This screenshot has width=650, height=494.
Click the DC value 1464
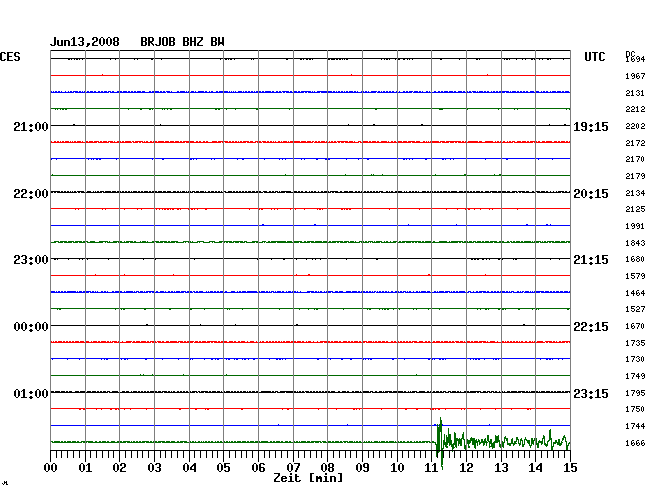635,293
